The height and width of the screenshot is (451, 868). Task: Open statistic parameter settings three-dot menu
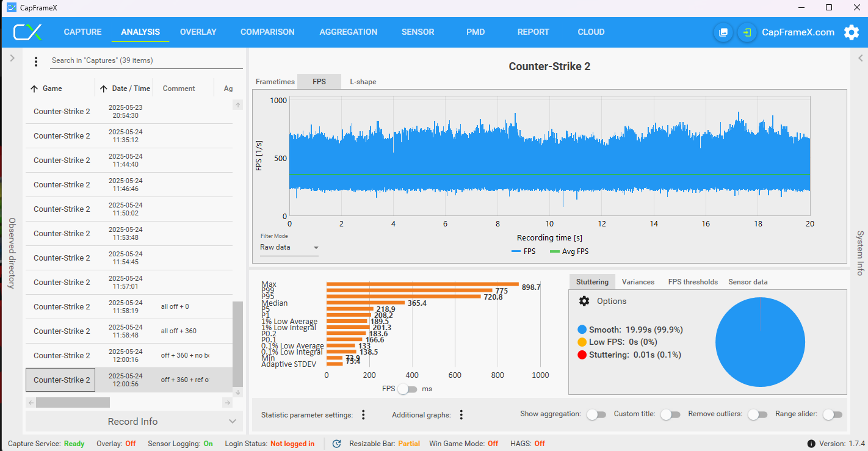pyautogui.click(x=363, y=415)
